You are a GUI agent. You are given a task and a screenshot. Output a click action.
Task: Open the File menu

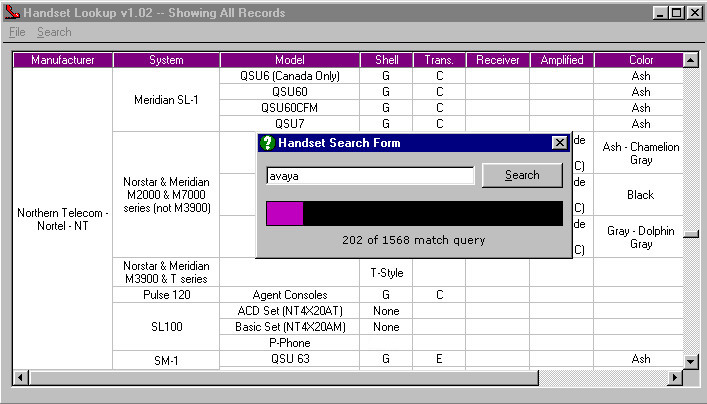[17, 32]
